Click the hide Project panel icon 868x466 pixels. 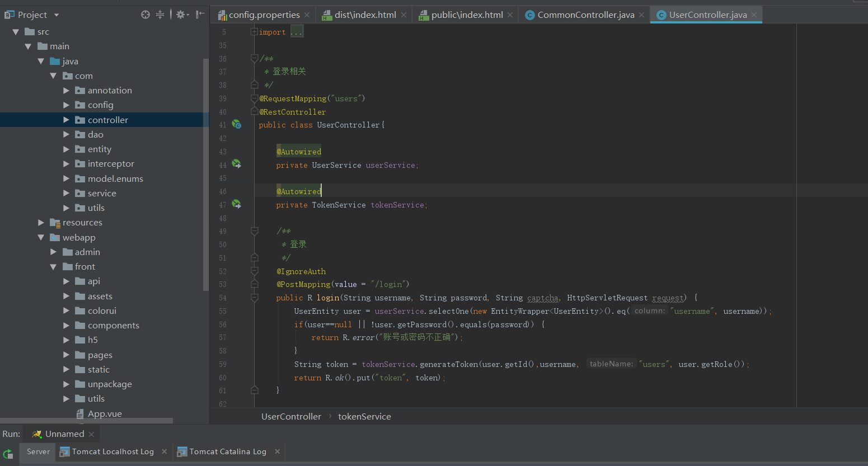tap(200, 15)
